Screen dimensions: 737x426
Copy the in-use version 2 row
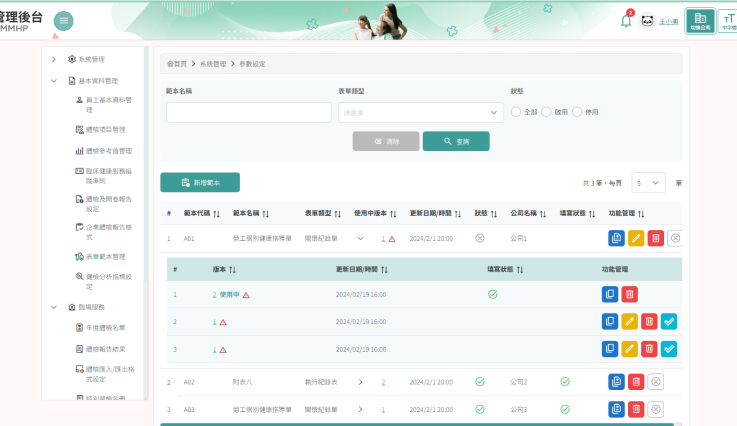click(610, 294)
